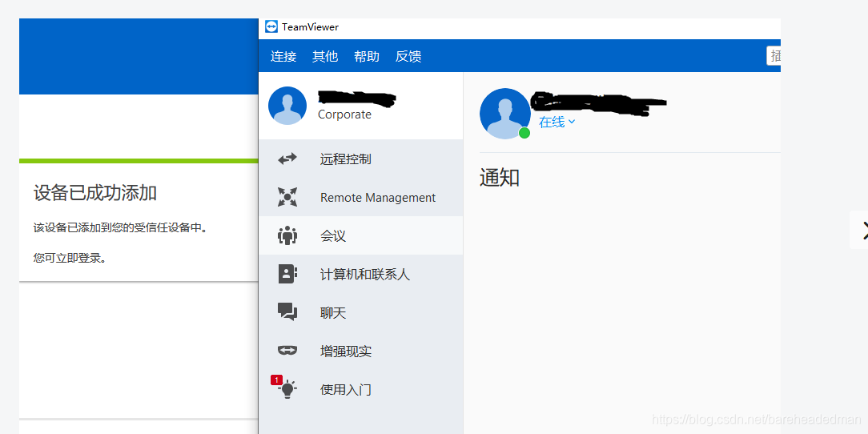Click the meeting people icon

pos(287,236)
